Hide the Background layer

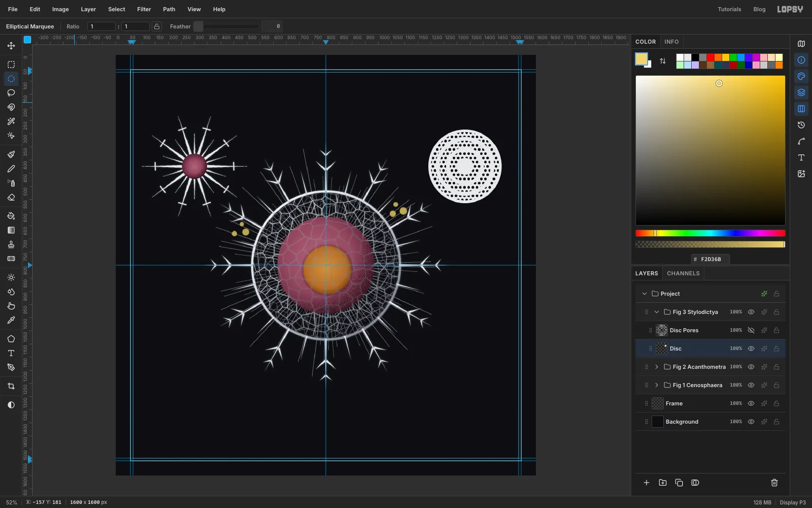(x=751, y=422)
